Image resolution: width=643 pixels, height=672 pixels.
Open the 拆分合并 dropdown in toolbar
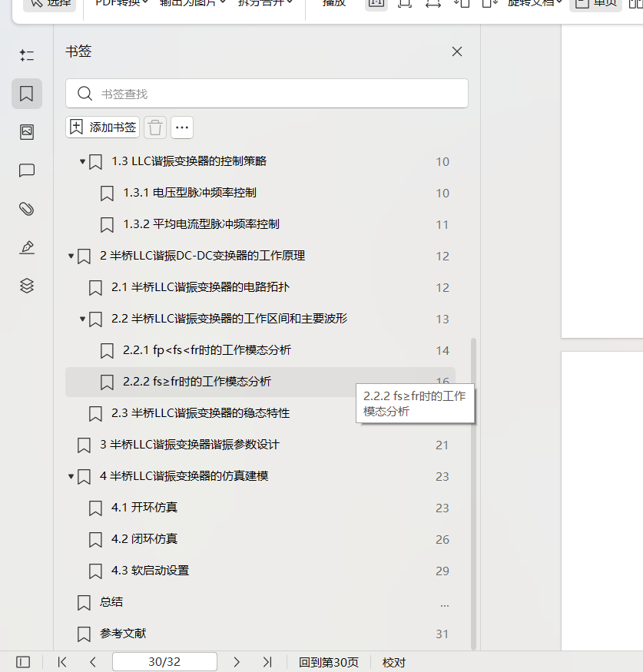click(x=265, y=3)
